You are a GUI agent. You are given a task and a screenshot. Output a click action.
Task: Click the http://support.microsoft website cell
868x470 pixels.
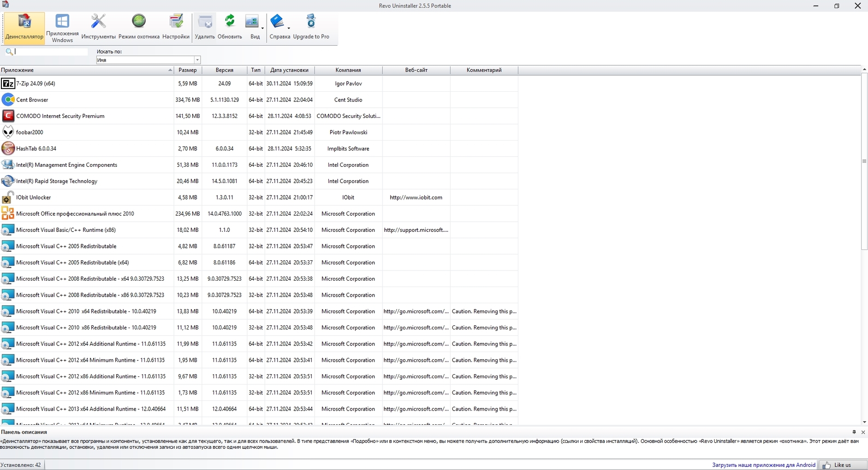[x=416, y=230]
